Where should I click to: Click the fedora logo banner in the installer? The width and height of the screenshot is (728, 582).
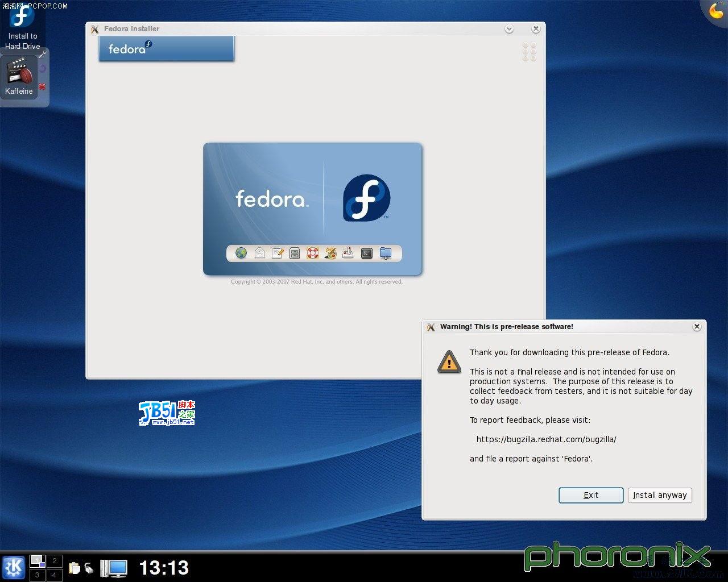[166, 49]
